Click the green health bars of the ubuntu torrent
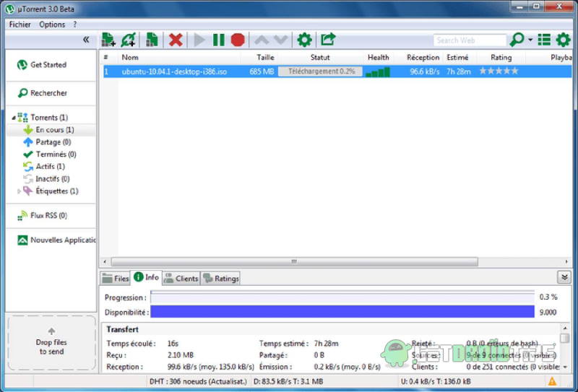Image resolution: width=578 pixels, height=392 pixels. pyautogui.click(x=378, y=72)
